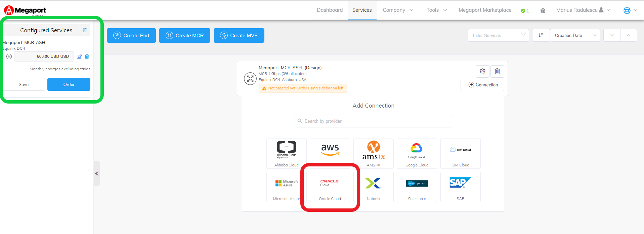
Task: Click the Megaport logo
Action: pos(25,10)
